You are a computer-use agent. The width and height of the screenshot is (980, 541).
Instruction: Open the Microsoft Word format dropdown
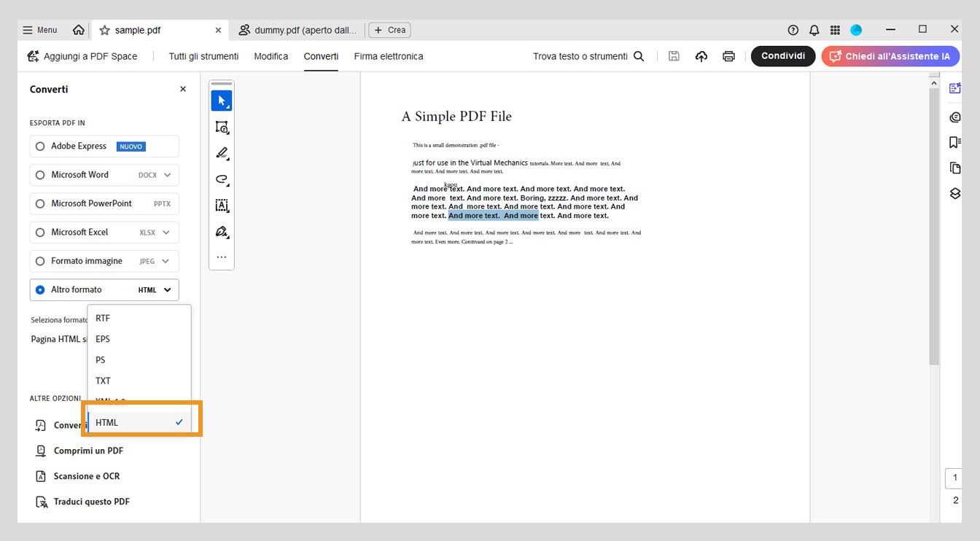pyautogui.click(x=166, y=174)
